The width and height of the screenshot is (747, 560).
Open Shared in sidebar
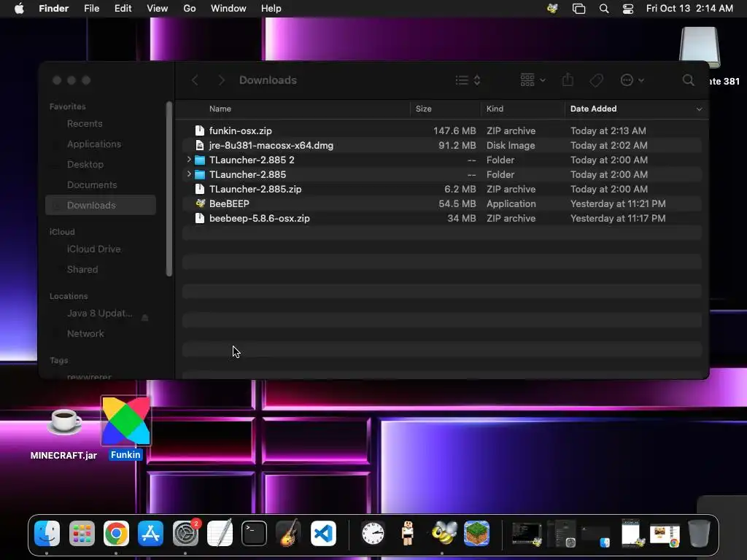click(82, 270)
